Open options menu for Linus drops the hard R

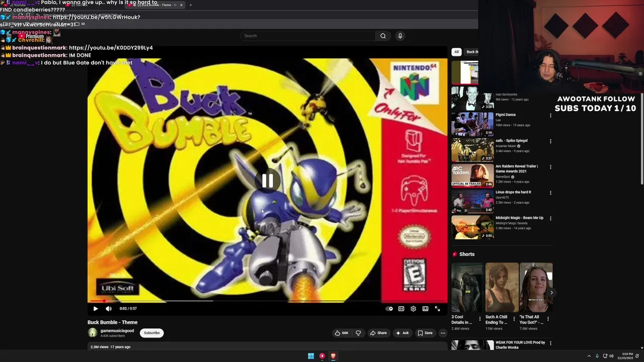550,193
